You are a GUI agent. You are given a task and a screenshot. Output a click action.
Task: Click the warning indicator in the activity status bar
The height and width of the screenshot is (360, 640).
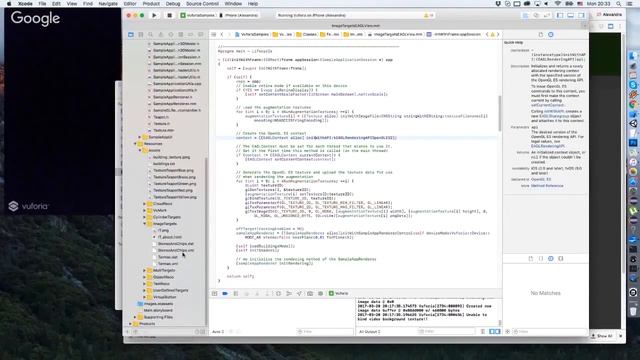pyautogui.click(x=428, y=16)
